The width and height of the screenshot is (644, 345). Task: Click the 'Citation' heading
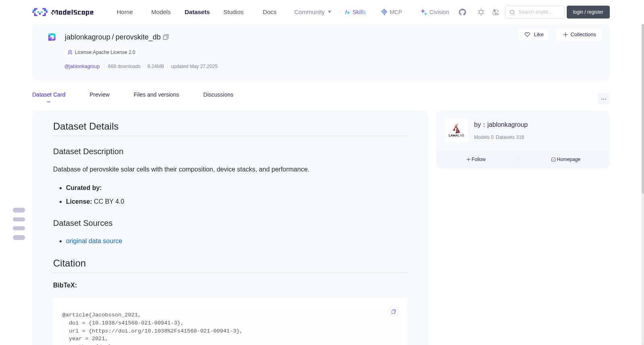click(x=69, y=263)
